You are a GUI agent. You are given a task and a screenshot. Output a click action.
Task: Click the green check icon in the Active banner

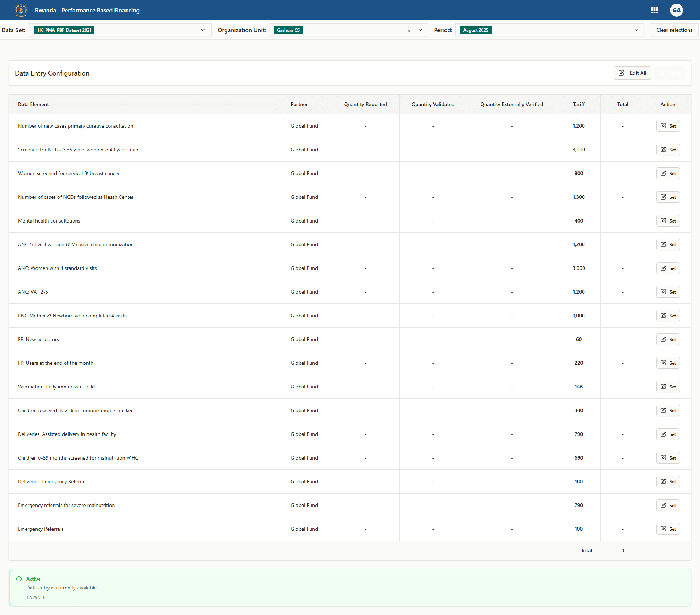coord(19,579)
